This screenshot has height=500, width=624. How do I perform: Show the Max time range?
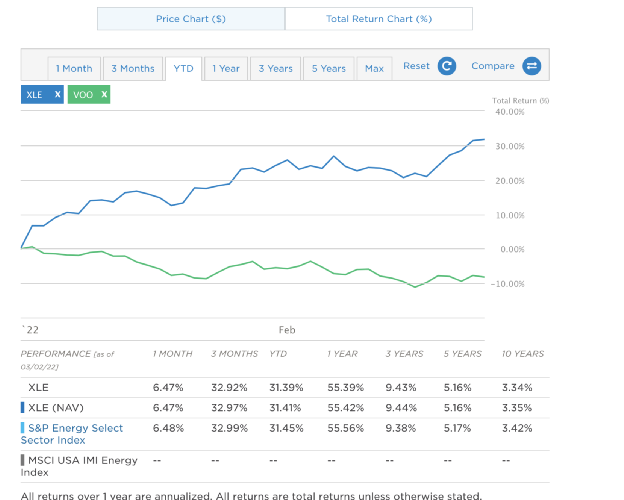374,68
